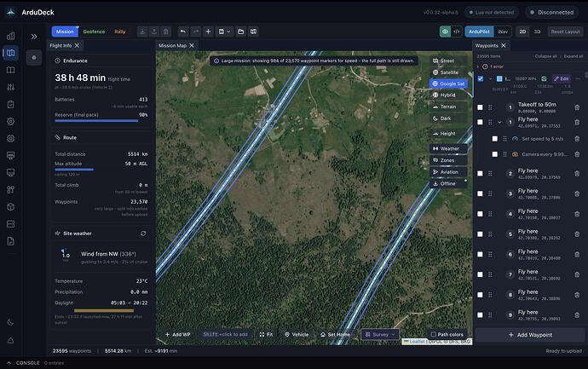The height and width of the screenshot is (369, 588).
Task: Select the Mission tab
Action: (65, 32)
